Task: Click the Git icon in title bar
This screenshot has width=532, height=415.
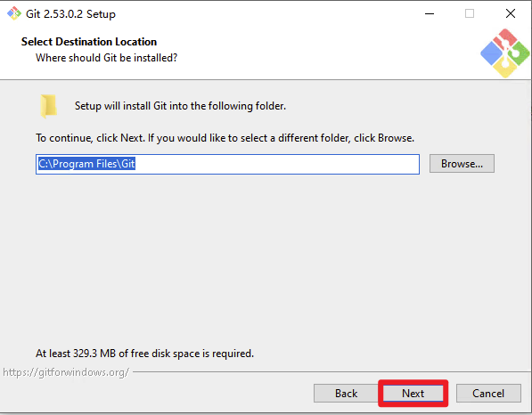Action: (x=14, y=13)
